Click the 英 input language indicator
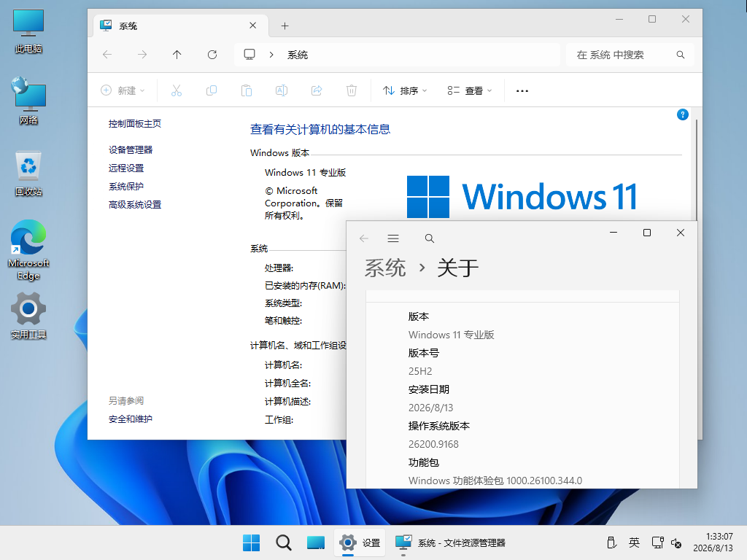Image resolution: width=747 pixels, height=560 pixels. pyautogui.click(x=634, y=542)
